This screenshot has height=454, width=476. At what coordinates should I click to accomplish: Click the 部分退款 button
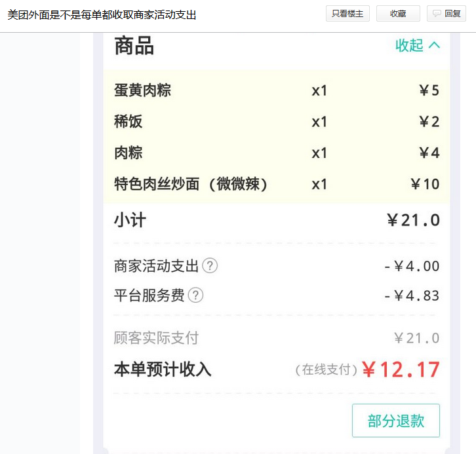click(395, 421)
